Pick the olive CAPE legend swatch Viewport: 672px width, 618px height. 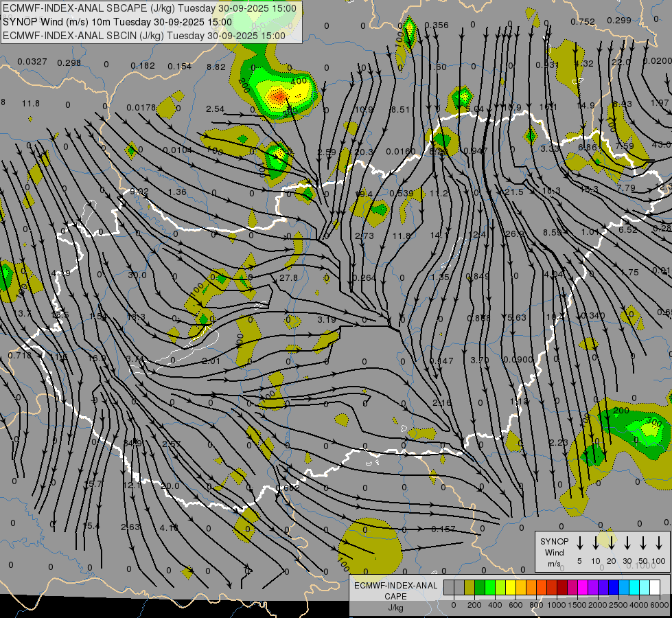tap(470, 588)
